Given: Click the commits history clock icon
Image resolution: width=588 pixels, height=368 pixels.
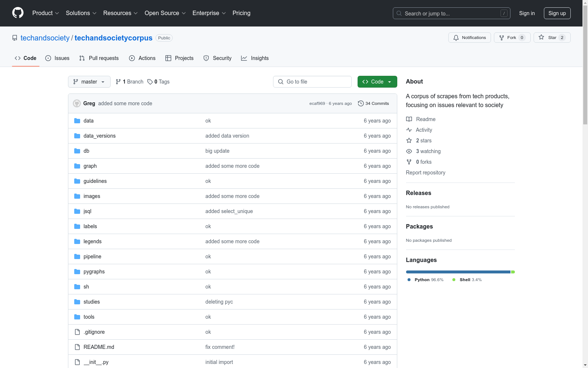Looking at the screenshot, I should [x=361, y=103].
